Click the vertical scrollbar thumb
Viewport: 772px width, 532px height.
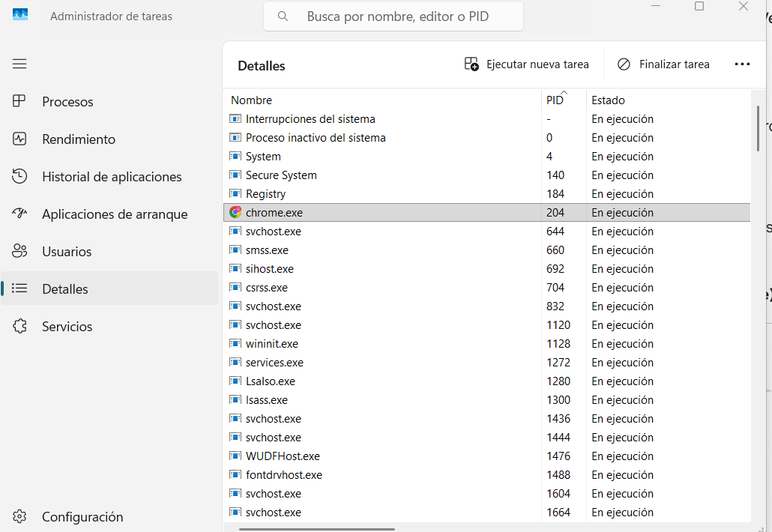click(759, 127)
